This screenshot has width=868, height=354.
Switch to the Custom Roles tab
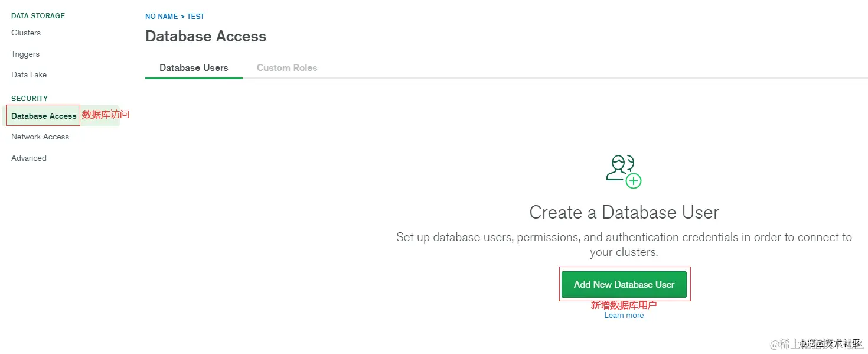pyautogui.click(x=287, y=68)
